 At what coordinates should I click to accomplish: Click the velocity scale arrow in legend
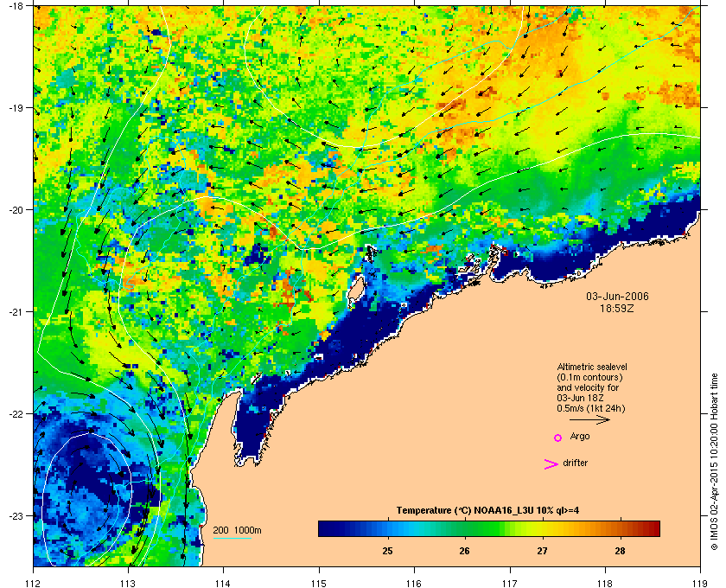tap(589, 419)
